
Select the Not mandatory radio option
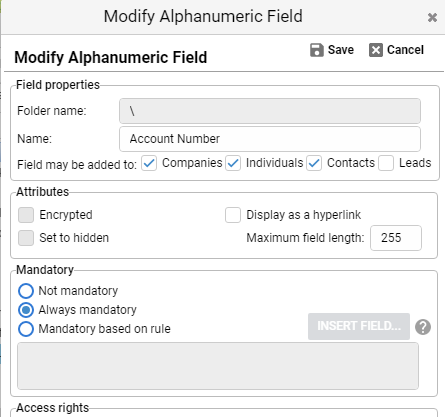click(26, 291)
